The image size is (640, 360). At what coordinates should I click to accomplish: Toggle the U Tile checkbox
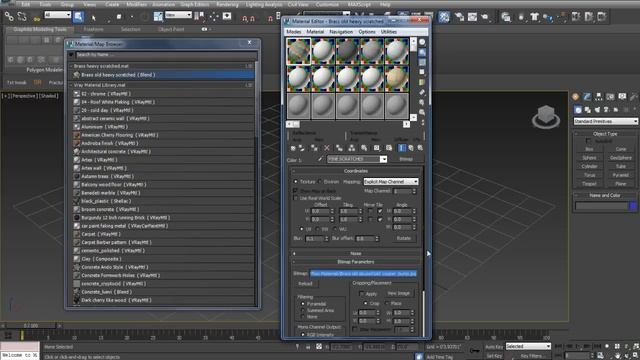380,211
